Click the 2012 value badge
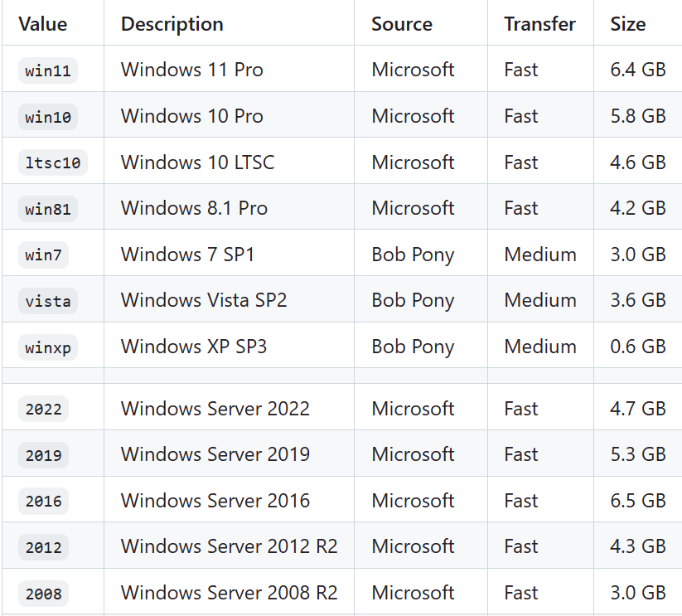Screen dimensions: 682x616 coord(43,547)
